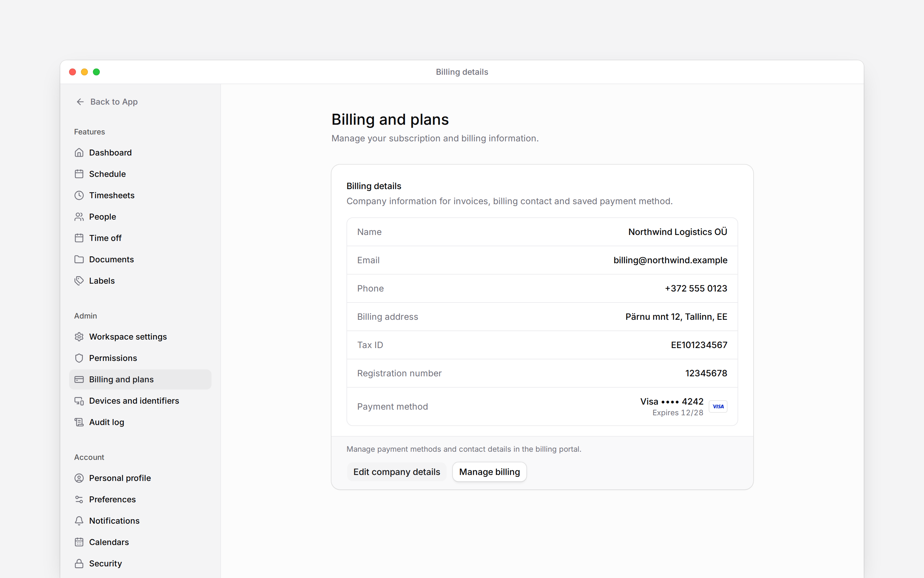The width and height of the screenshot is (924, 578).
Task: Go to the Schedule section
Action: (140, 174)
